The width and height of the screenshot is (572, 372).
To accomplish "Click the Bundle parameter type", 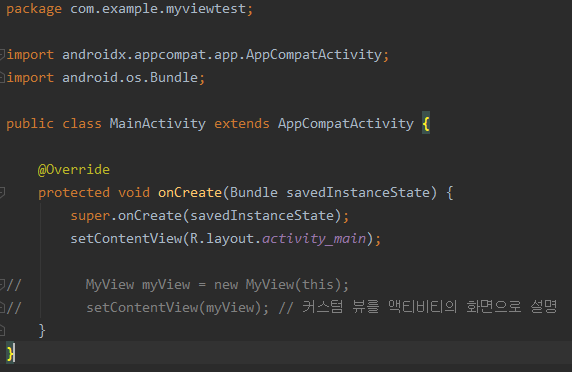I will pos(254,193).
